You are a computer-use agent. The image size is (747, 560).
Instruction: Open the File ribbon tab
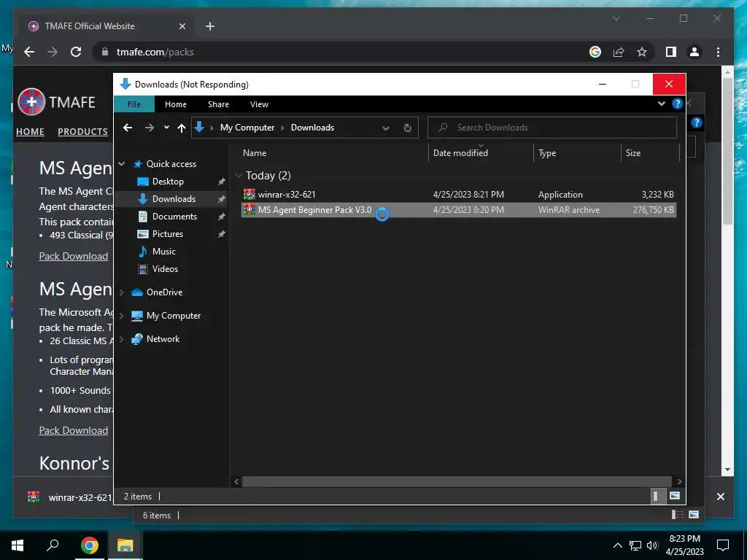[x=134, y=104]
